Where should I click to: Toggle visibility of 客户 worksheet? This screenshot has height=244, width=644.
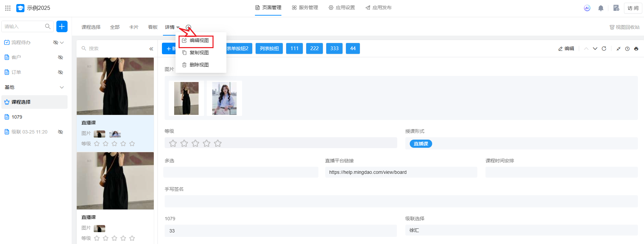pos(60,57)
